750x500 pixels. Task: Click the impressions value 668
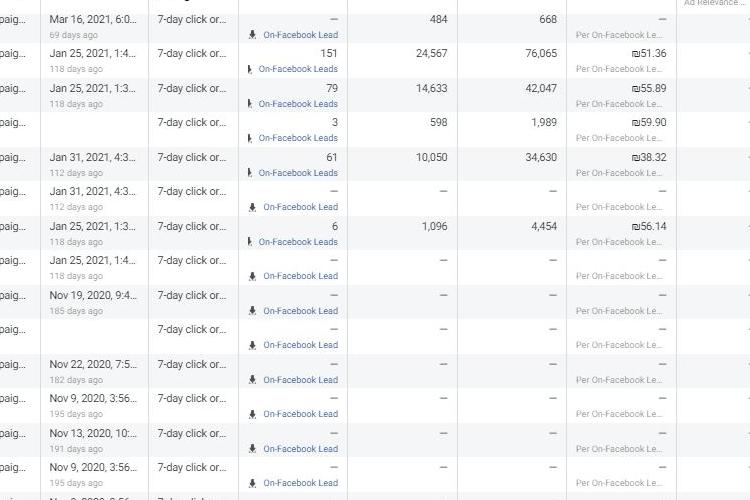point(548,20)
